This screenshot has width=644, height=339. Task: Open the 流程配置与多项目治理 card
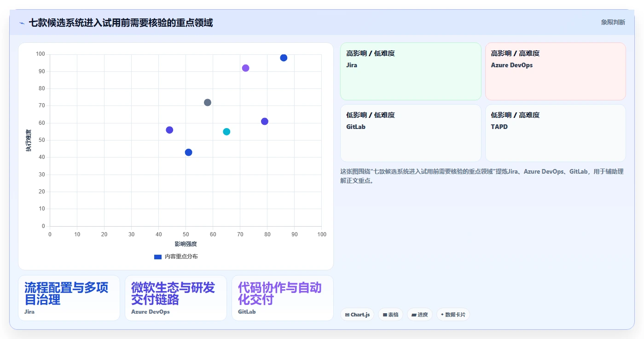(69, 298)
